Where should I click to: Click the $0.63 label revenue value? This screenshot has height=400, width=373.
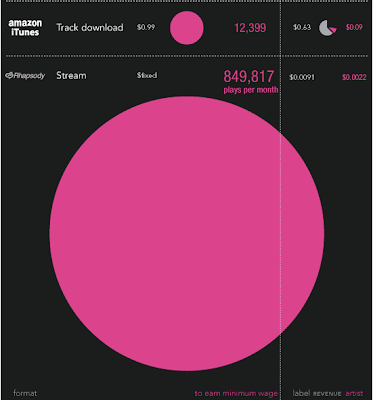[x=302, y=27]
